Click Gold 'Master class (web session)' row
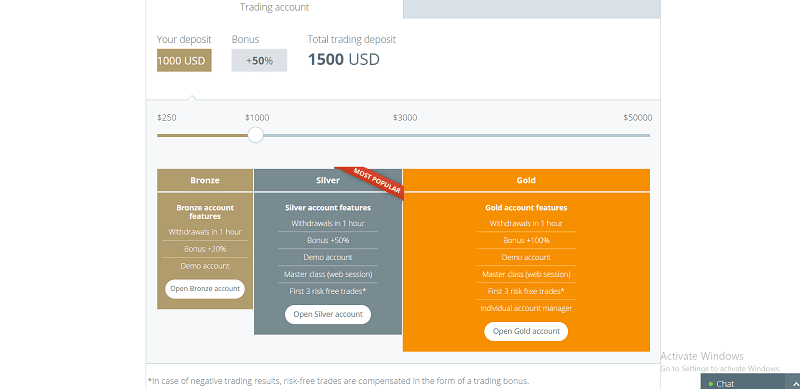 pos(526,274)
